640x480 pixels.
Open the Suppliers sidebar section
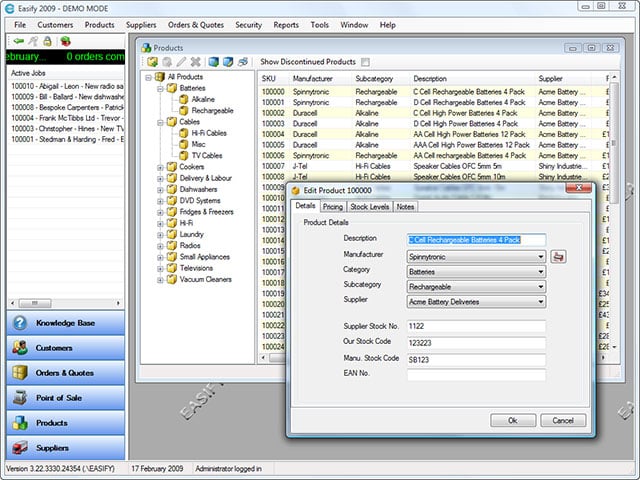pyautogui.click(x=66, y=447)
